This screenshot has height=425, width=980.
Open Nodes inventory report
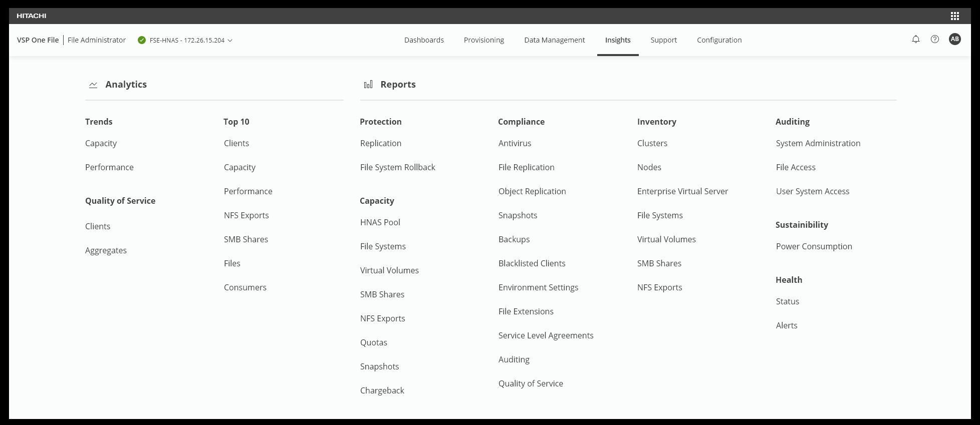649,167
